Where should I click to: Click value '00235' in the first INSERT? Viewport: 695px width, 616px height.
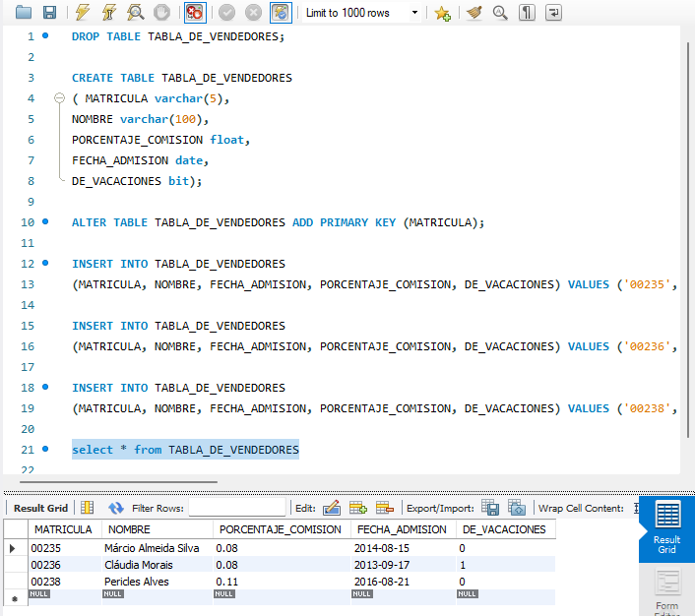click(x=647, y=284)
